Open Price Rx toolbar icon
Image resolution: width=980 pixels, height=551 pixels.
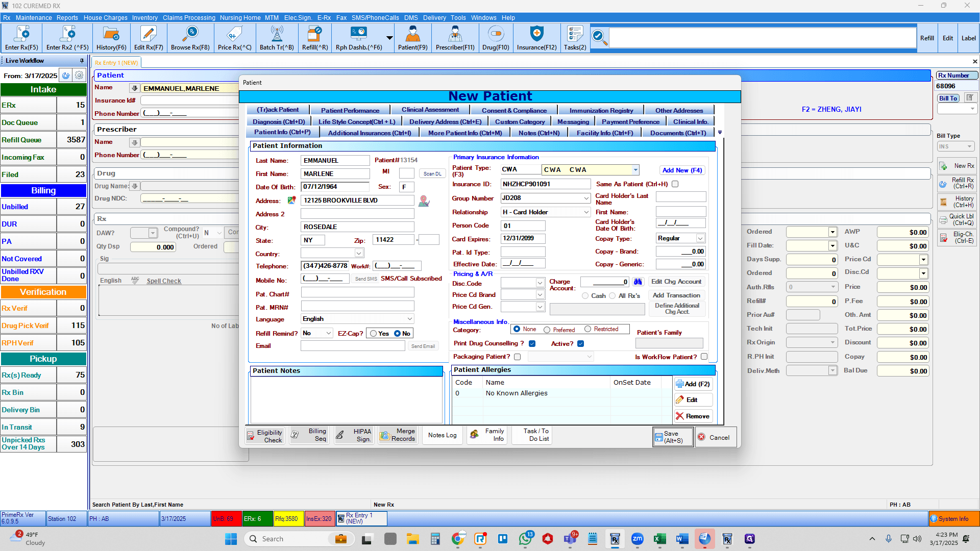[235, 38]
